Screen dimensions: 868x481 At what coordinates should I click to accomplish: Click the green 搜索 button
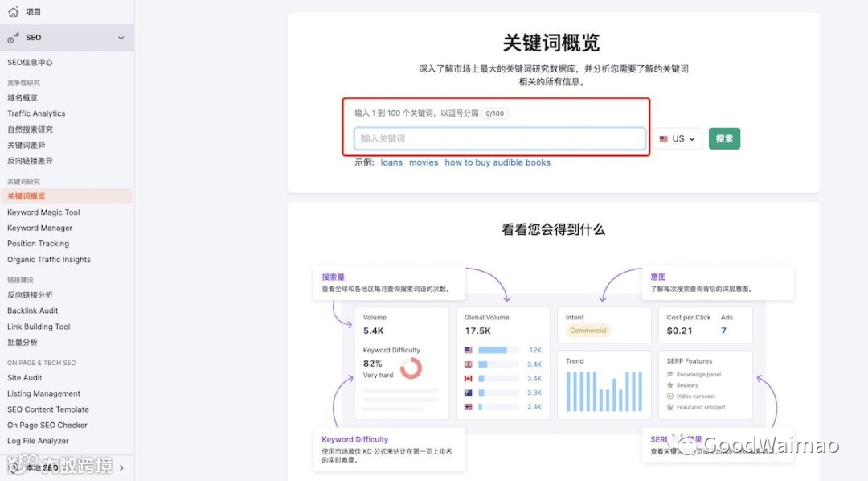point(724,138)
